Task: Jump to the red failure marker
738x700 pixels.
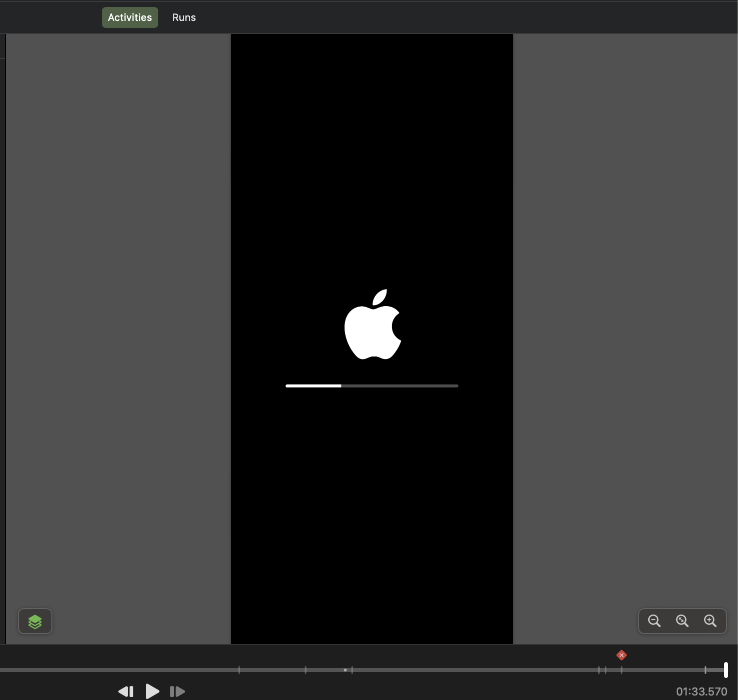Action: (x=622, y=655)
